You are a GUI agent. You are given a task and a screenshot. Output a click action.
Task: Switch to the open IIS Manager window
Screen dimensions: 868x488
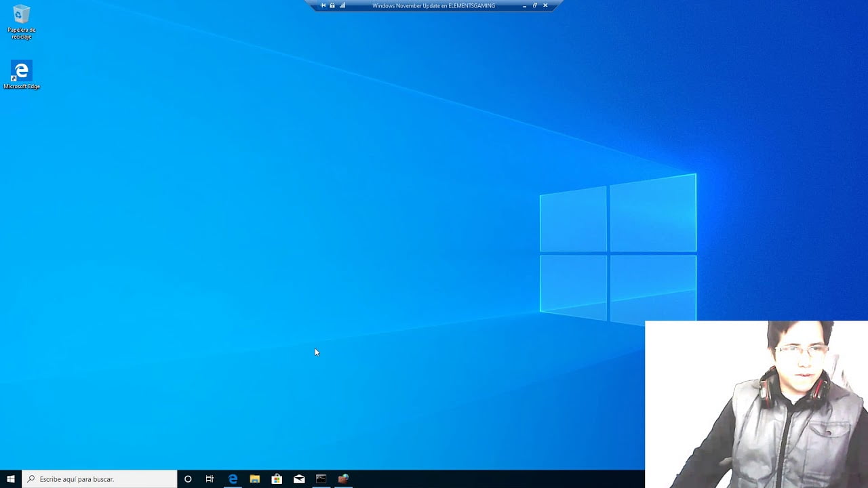point(342,479)
